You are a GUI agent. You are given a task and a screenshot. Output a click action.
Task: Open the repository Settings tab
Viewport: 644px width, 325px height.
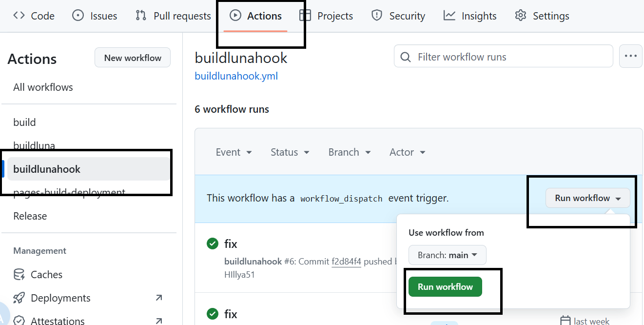pyautogui.click(x=542, y=16)
